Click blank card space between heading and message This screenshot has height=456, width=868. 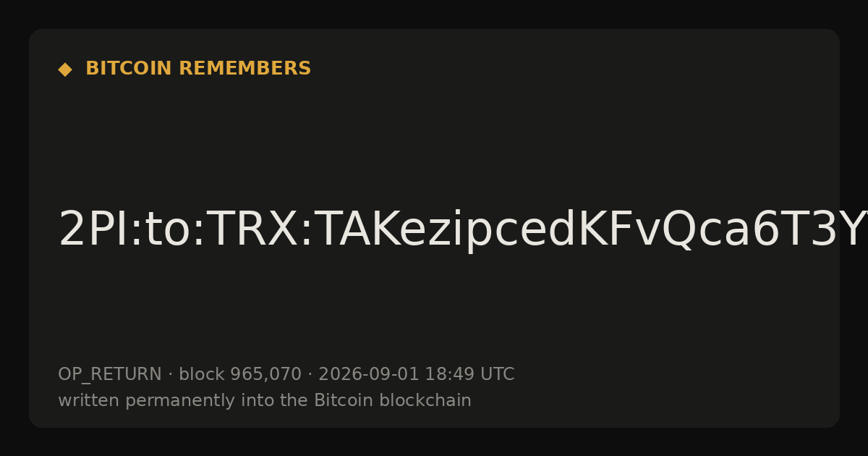coord(434,138)
